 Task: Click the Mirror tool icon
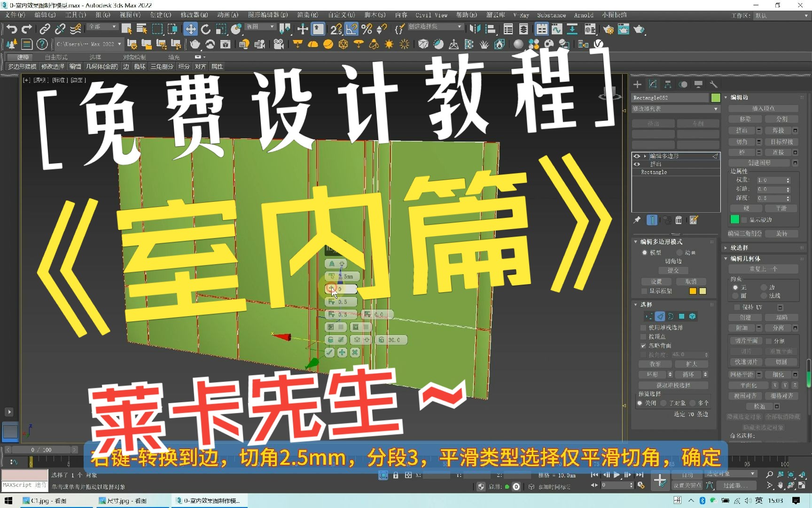476,29
